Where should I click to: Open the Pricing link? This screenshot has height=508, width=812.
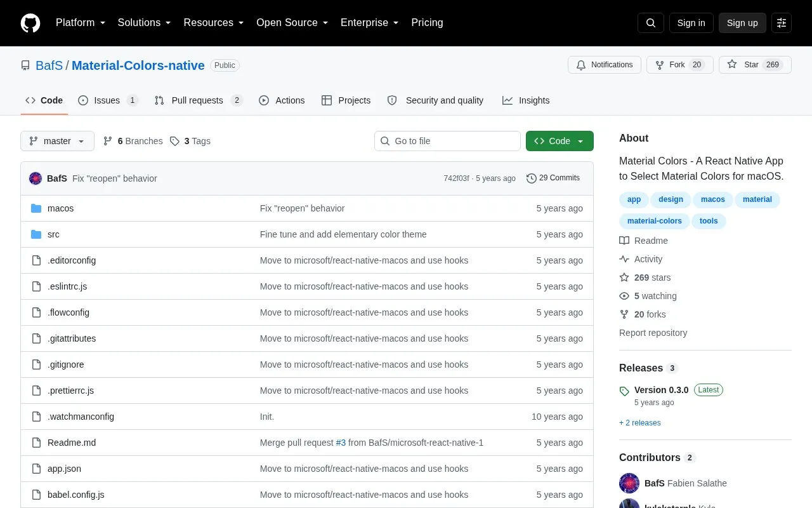(427, 23)
